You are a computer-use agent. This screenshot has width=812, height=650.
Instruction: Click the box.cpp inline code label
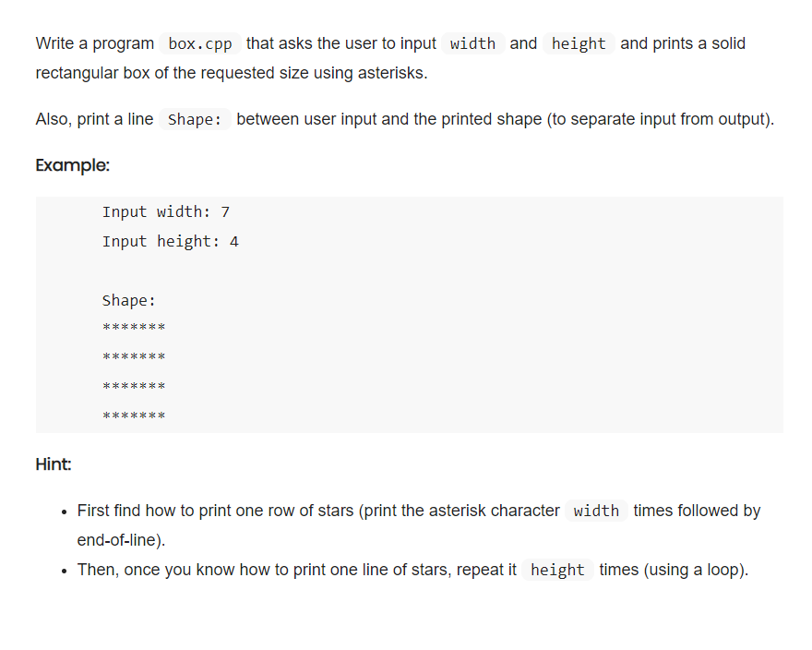[200, 43]
